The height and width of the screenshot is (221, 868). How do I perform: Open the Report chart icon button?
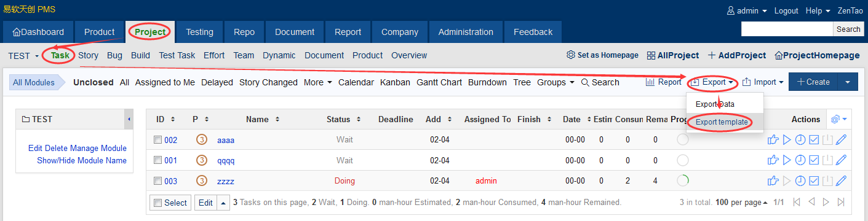663,82
